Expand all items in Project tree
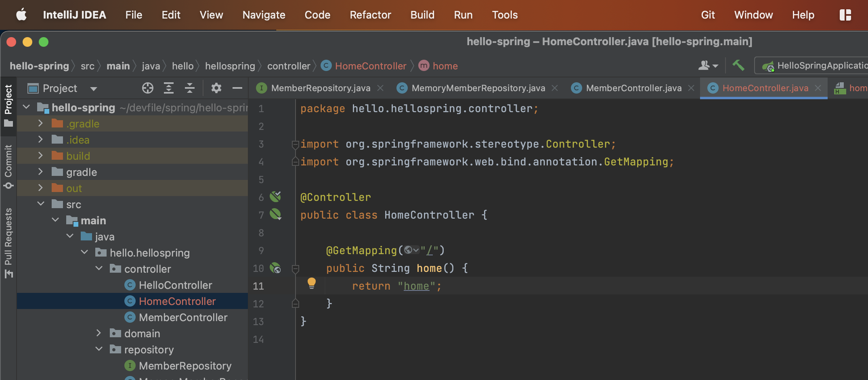868x380 pixels. [x=169, y=88]
